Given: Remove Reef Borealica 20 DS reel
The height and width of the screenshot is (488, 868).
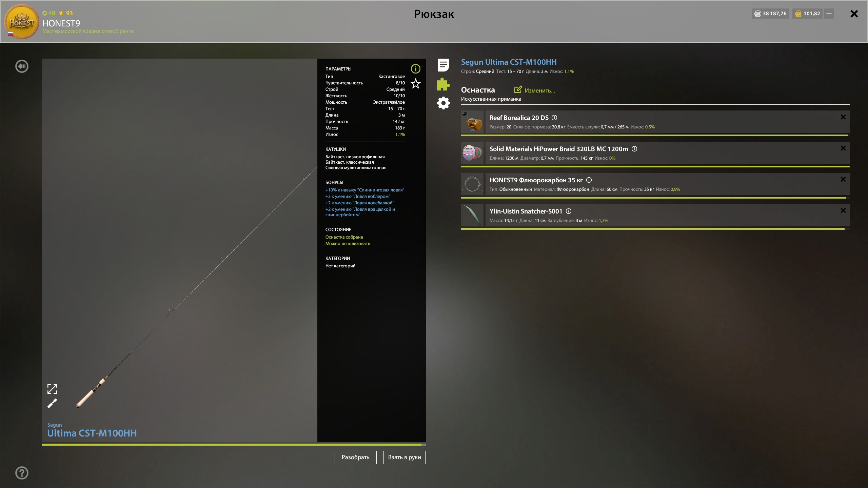Looking at the screenshot, I should (x=843, y=117).
